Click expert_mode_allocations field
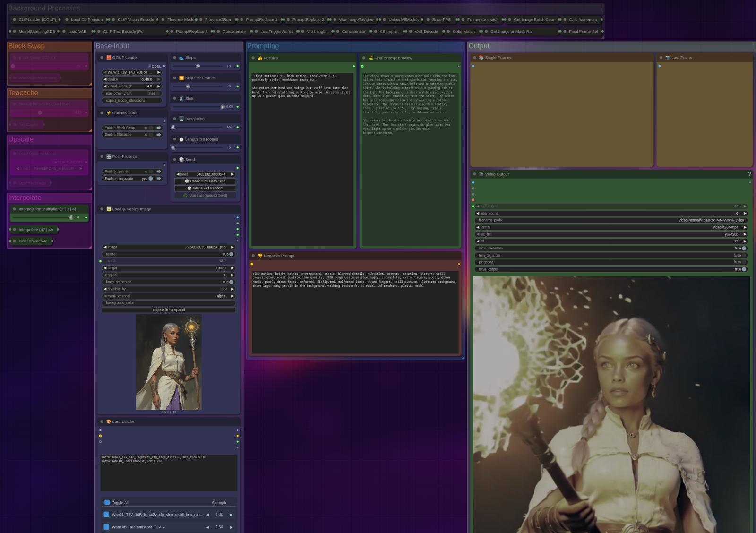 (x=132, y=101)
